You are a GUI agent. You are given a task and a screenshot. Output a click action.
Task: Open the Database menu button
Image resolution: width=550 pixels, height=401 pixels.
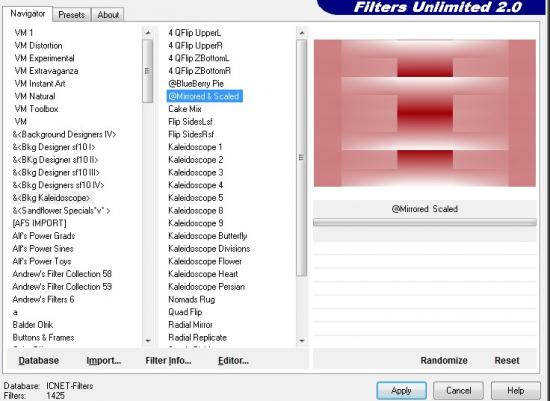coord(39,360)
